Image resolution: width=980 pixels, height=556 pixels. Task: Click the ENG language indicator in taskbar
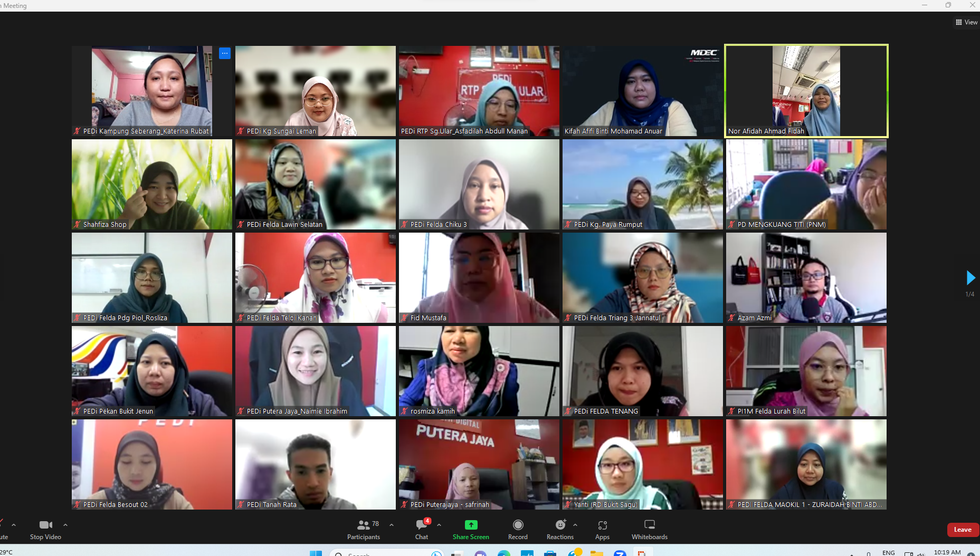tap(888, 552)
